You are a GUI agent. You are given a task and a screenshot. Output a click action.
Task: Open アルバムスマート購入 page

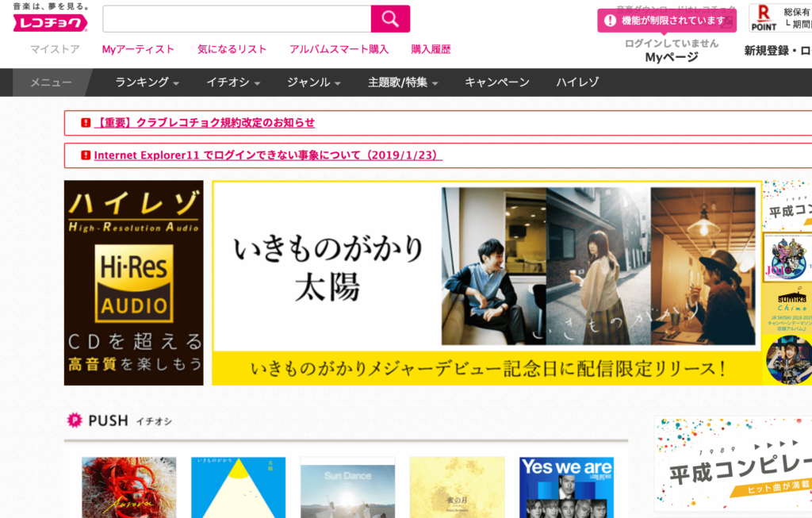(339, 49)
